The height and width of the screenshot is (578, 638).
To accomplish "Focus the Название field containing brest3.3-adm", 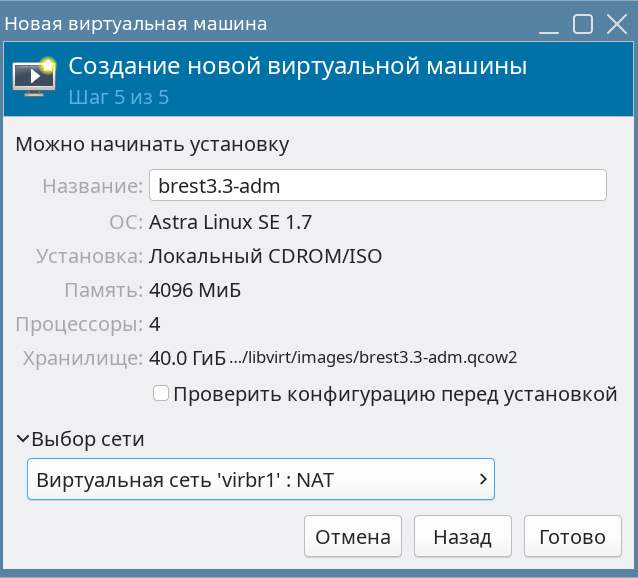I will point(377,186).
